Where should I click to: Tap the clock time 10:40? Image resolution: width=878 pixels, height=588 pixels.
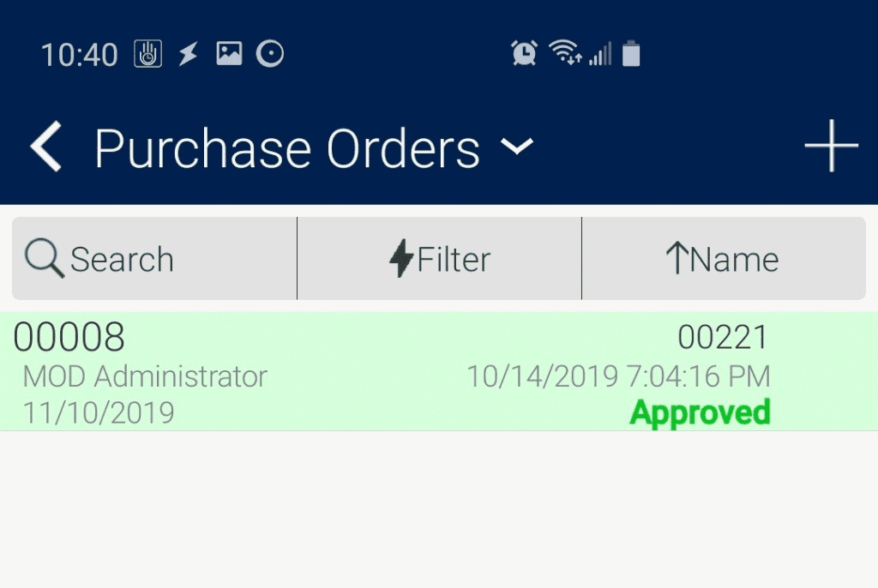click(x=79, y=55)
